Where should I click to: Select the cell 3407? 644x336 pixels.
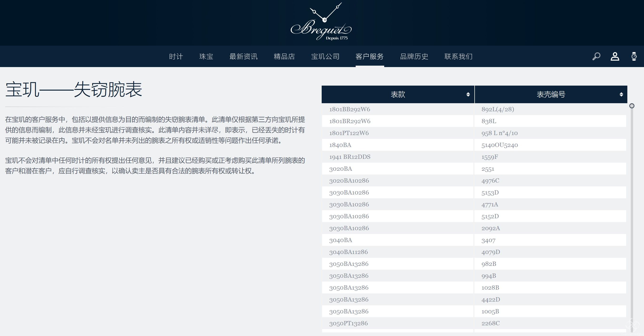(550, 240)
